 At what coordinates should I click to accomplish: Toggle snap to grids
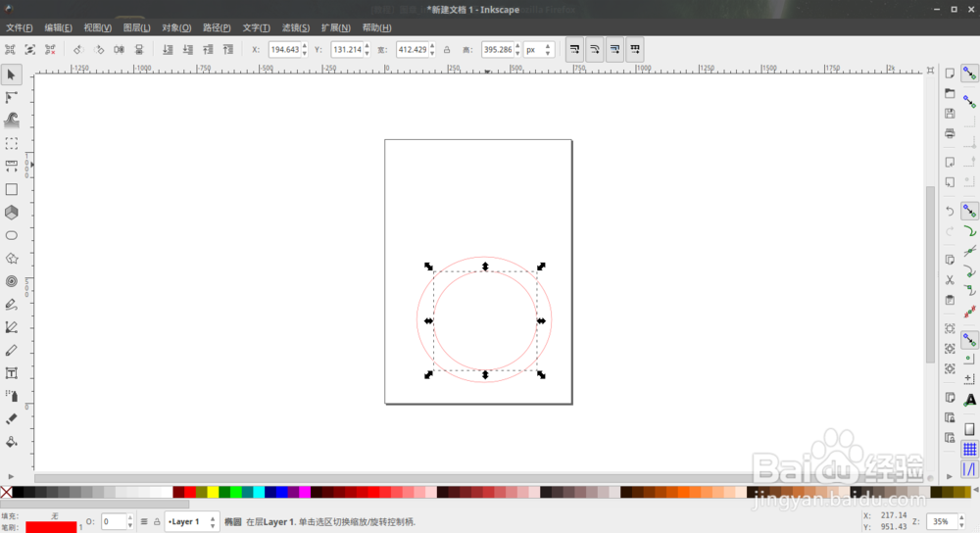coord(969,449)
